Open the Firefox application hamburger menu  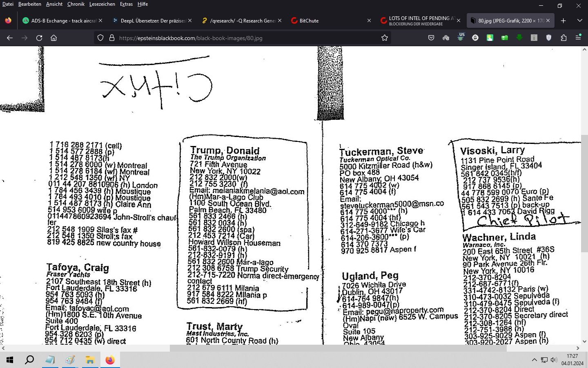(x=578, y=38)
